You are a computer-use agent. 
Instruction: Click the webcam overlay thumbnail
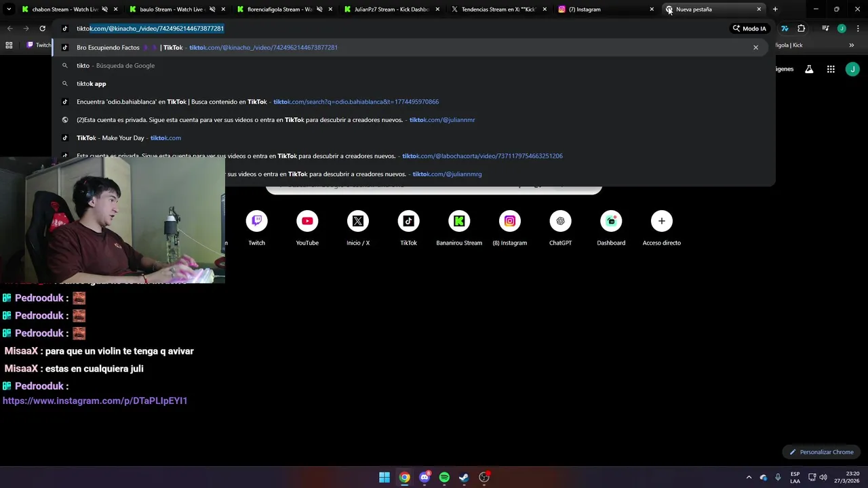click(x=113, y=220)
